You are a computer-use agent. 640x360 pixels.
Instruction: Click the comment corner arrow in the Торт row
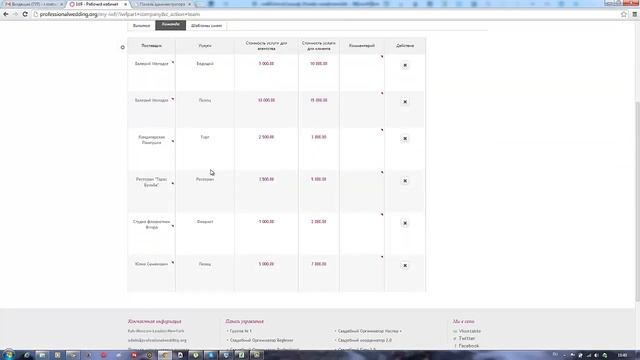point(382,130)
